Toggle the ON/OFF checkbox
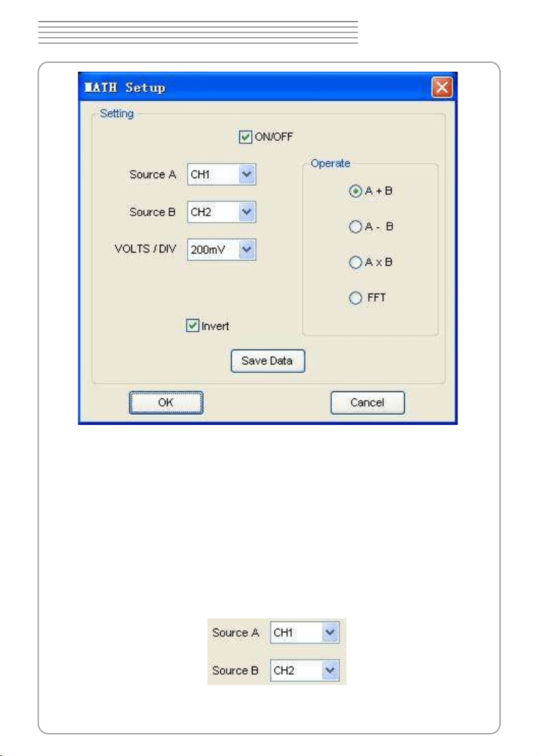 (245, 137)
